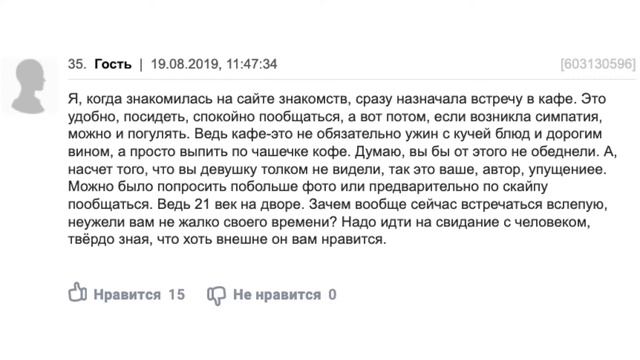Click the username Гость
The image size is (640, 360).
click(x=113, y=64)
